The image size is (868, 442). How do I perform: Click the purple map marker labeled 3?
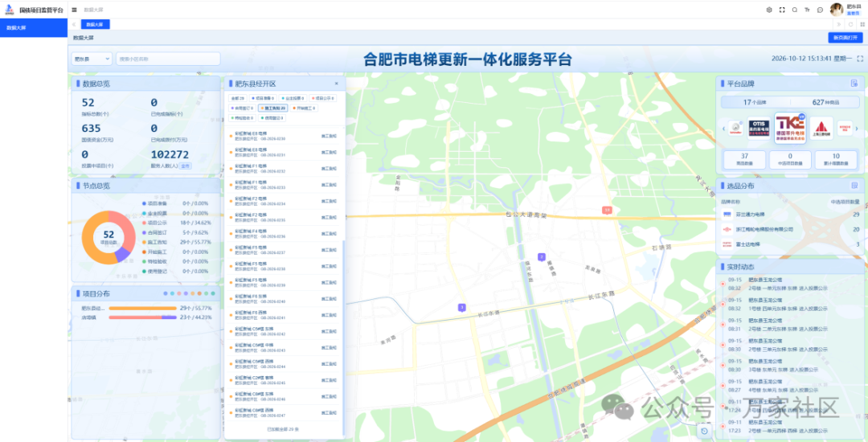coord(461,308)
